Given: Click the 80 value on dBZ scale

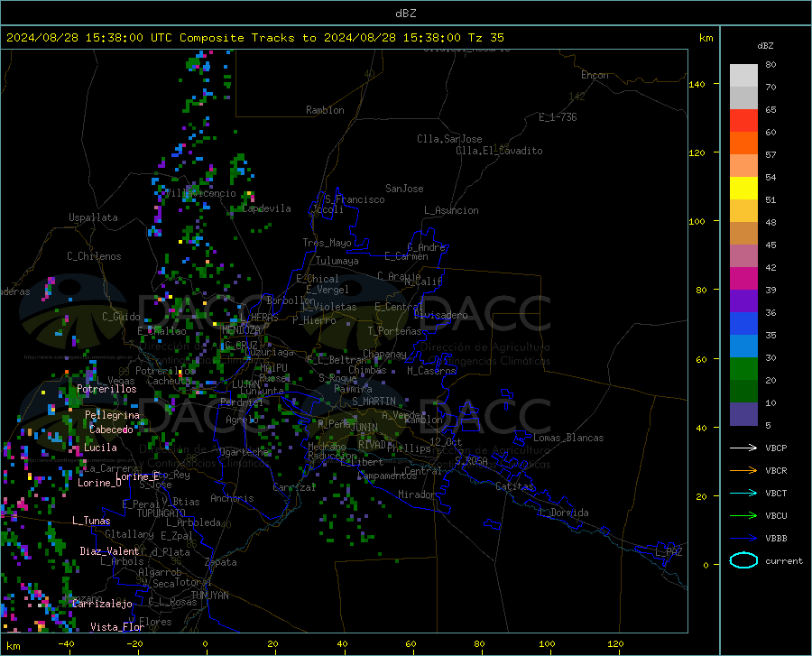Looking at the screenshot, I should click(770, 65).
